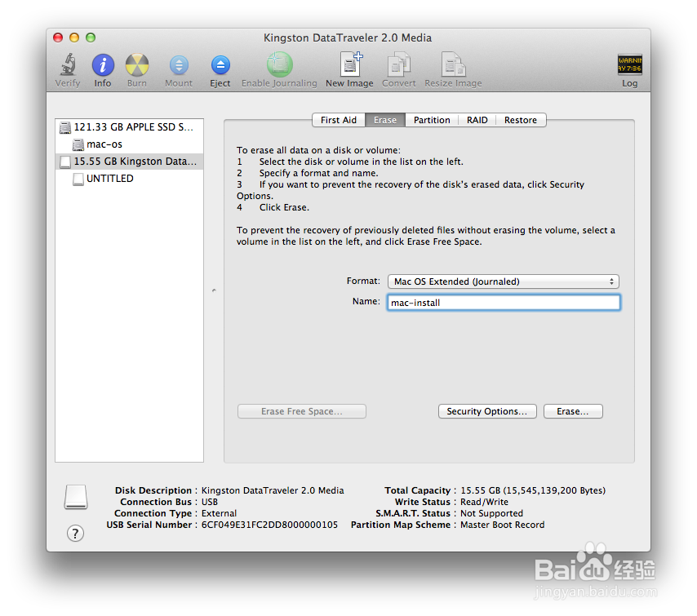The width and height of the screenshot is (697, 616).
Task: Click the USB serial number 6CF049E31FC2DD8000000105
Action: 269,525
